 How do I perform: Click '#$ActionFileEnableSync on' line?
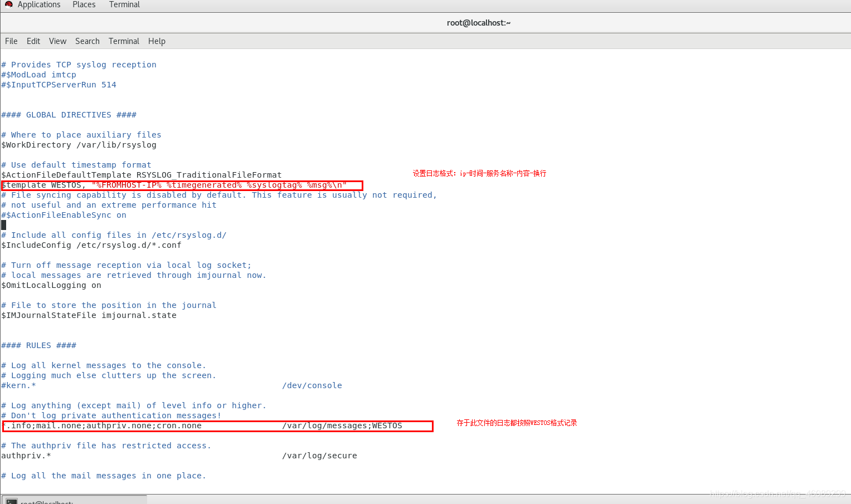pyautogui.click(x=64, y=215)
